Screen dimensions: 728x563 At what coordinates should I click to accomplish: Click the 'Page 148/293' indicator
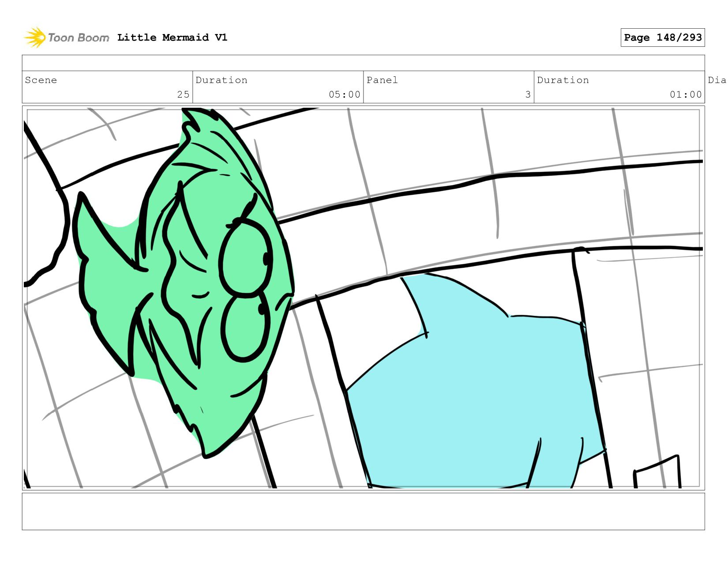[663, 38]
